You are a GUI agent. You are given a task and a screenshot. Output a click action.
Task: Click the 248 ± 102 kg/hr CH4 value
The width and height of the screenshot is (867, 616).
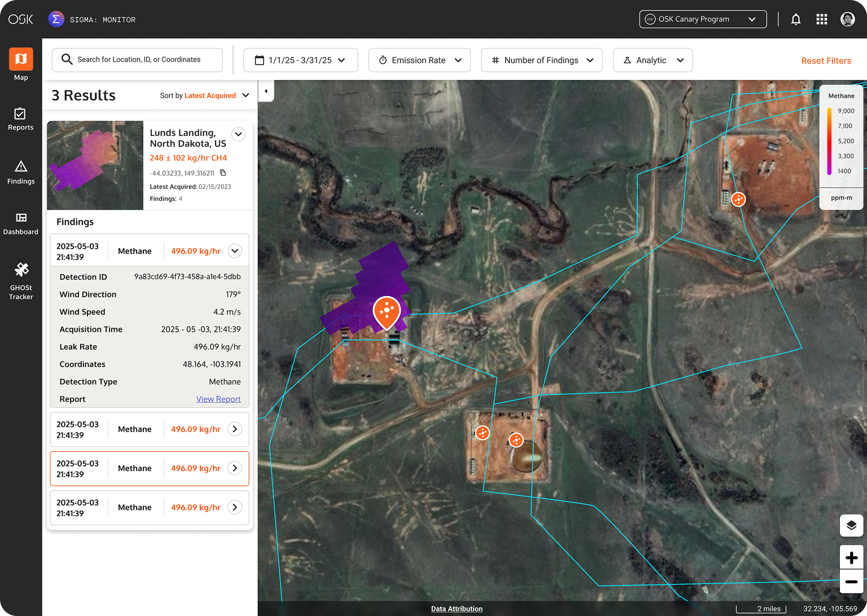(189, 158)
